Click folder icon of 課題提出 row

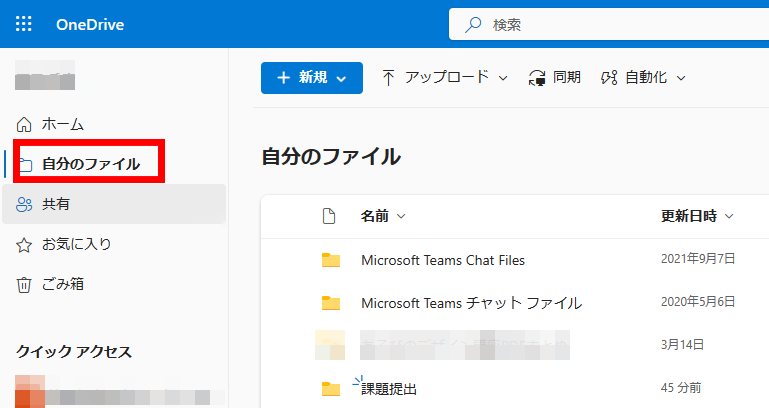(331, 389)
